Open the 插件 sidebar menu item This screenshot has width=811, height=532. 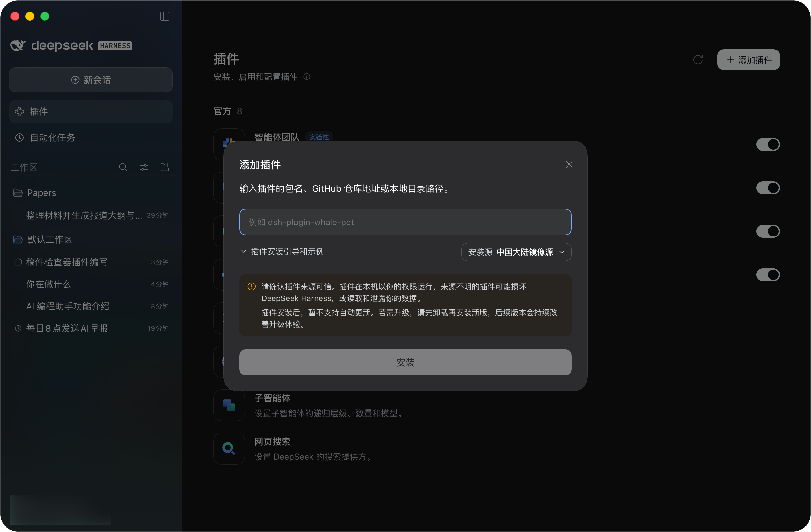(91, 112)
